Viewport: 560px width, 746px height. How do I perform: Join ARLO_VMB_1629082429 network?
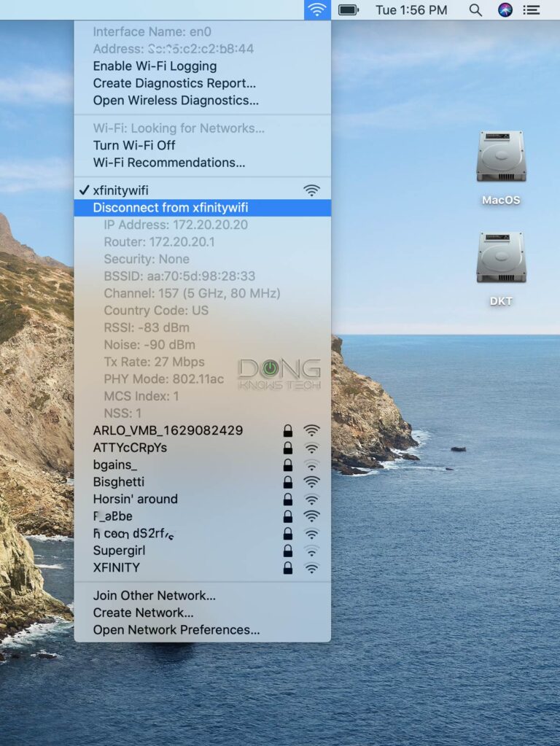point(202,430)
